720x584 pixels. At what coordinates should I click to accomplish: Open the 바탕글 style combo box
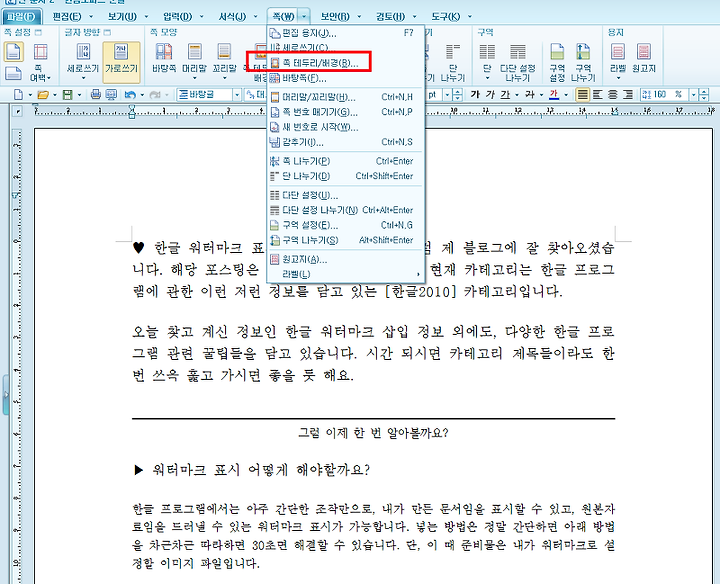[x=209, y=95]
